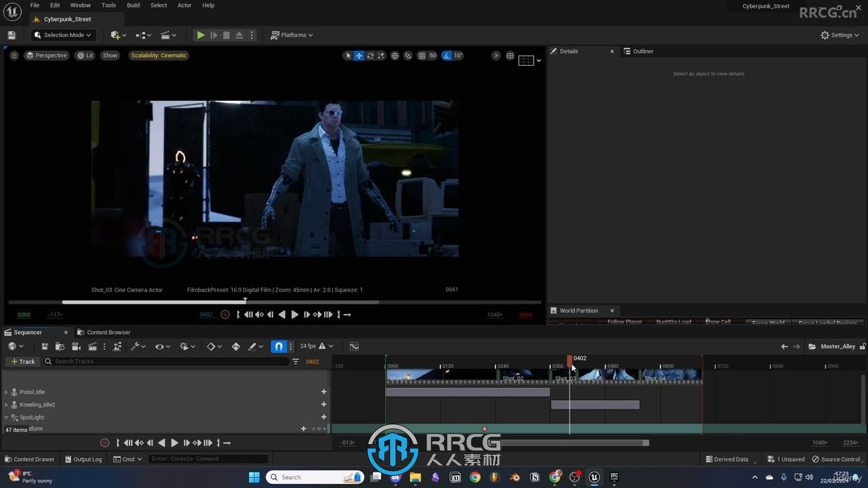Collapse the SpotLight track
Screen dimensions: 868x488
click(x=7, y=418)
